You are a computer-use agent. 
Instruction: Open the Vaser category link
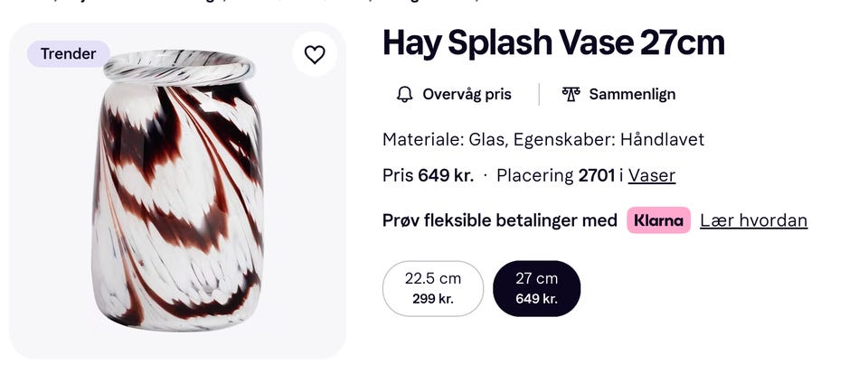click(x=652, y=175)
